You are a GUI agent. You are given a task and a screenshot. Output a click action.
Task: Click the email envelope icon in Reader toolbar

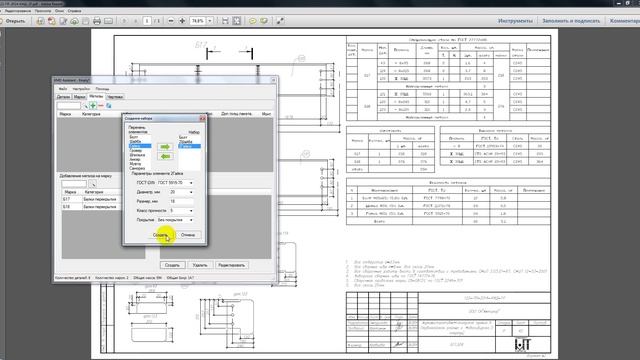(x=108, y=21)
